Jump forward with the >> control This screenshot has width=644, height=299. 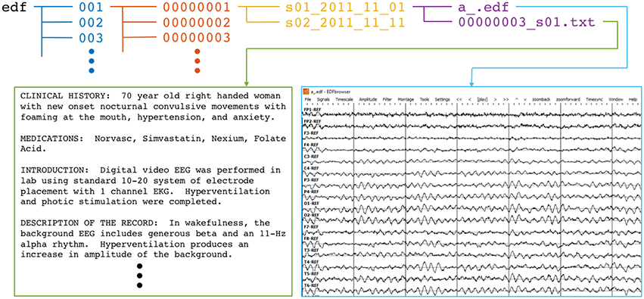point(506,100)
